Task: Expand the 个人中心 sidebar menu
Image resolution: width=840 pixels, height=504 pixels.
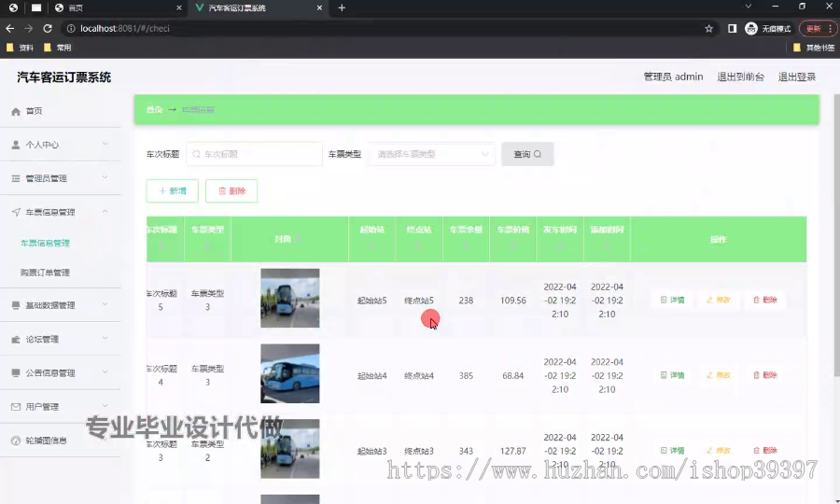Action: pos(105,144)
